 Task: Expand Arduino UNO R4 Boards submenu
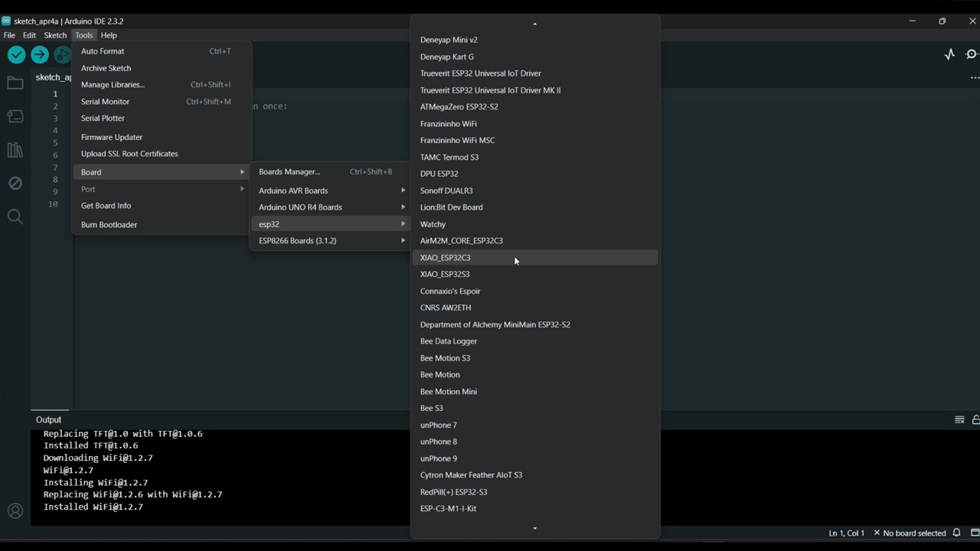click(x=331, y=207)
